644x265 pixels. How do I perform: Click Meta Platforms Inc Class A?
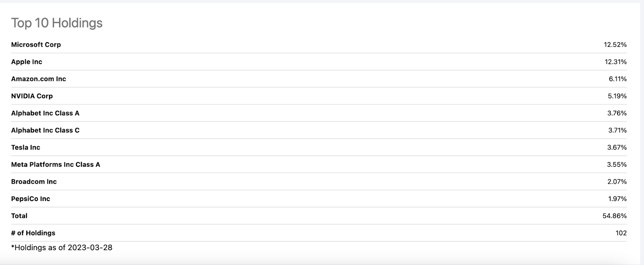pos(56,164)
